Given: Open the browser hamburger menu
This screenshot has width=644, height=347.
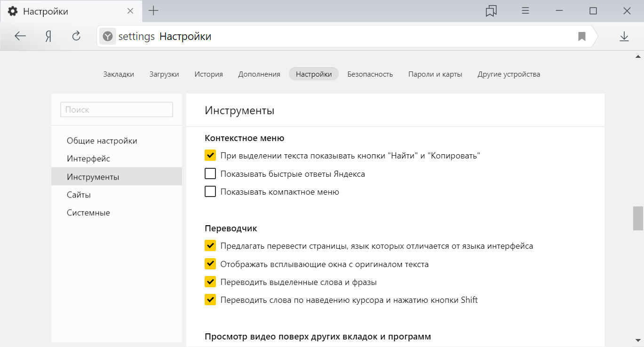Looking at the screenshot, I should [526, 11].
